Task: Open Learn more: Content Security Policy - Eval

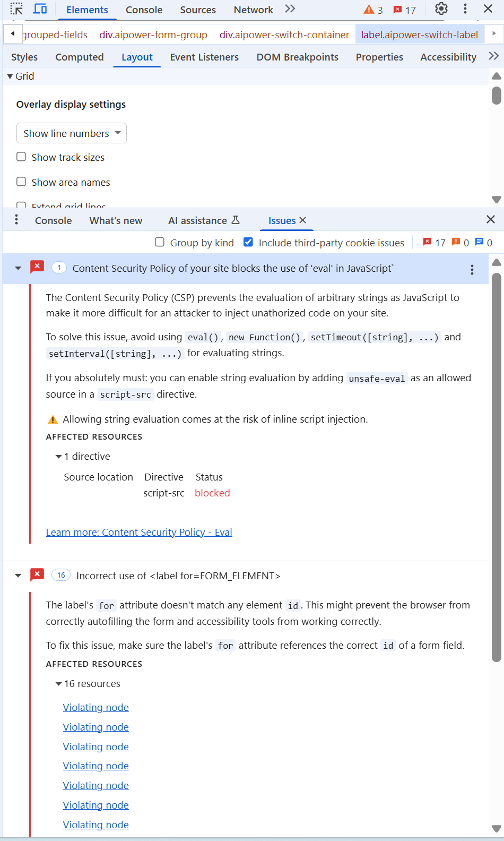Action: (139, 532)
